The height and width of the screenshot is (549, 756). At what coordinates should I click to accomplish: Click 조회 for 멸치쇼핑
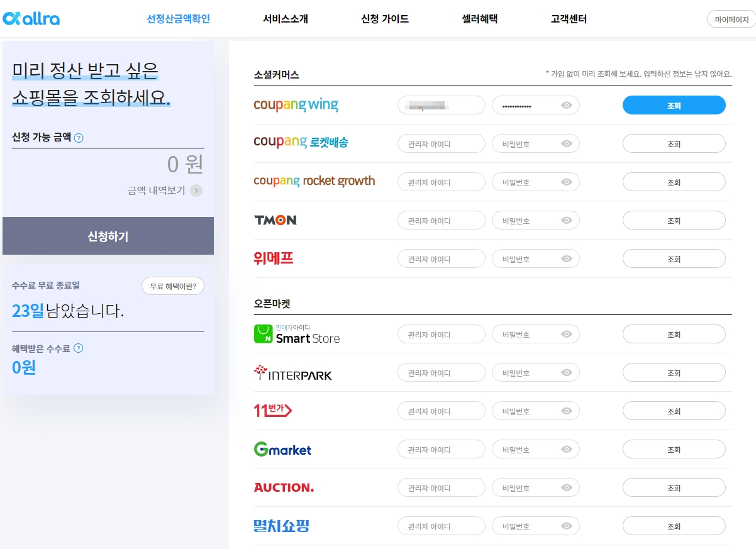(x=674, y=526)
